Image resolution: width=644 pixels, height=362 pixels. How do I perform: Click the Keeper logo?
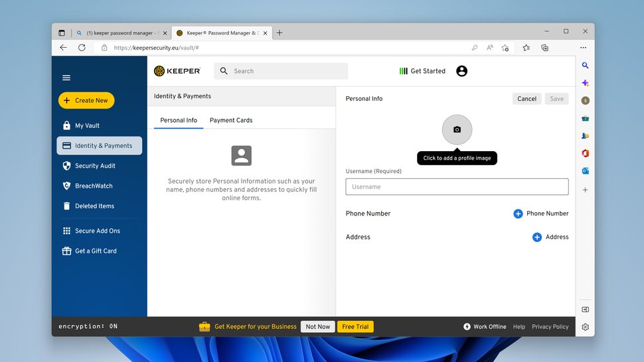[177, 71]
